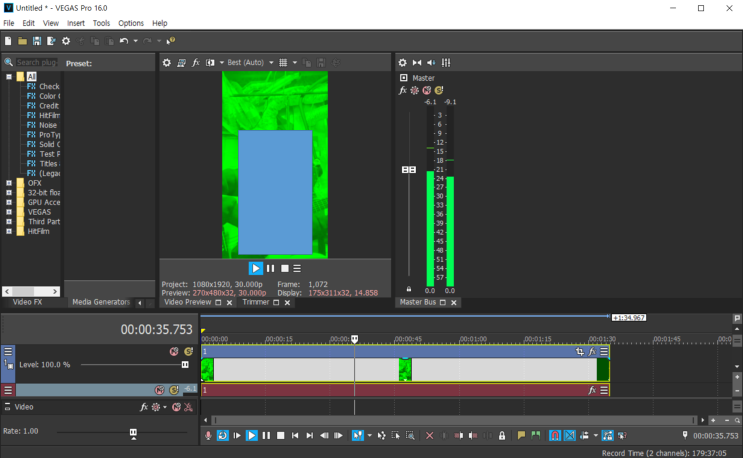
Task: Mute the video track in track header
Action: [x=173, y=352]
